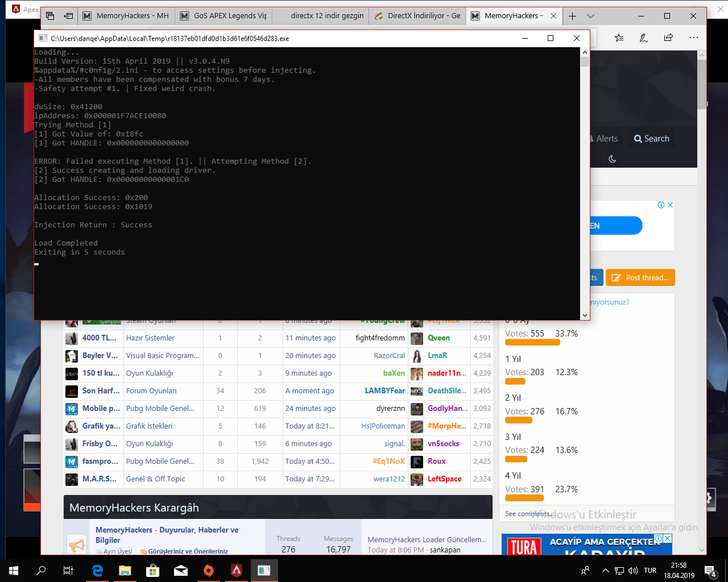Click the LAMBYFear last poster name
728x582 pixels.
click(x=385, y=390)
